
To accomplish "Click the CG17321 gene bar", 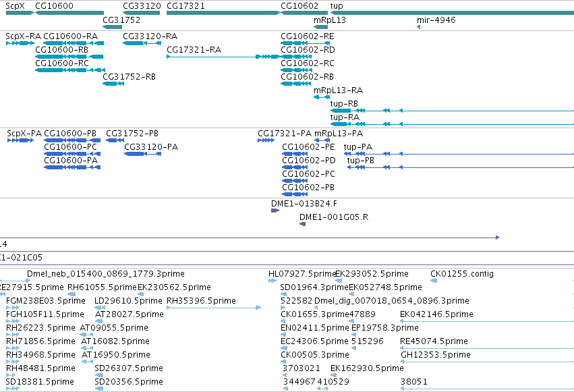I will tap(223, 13).
